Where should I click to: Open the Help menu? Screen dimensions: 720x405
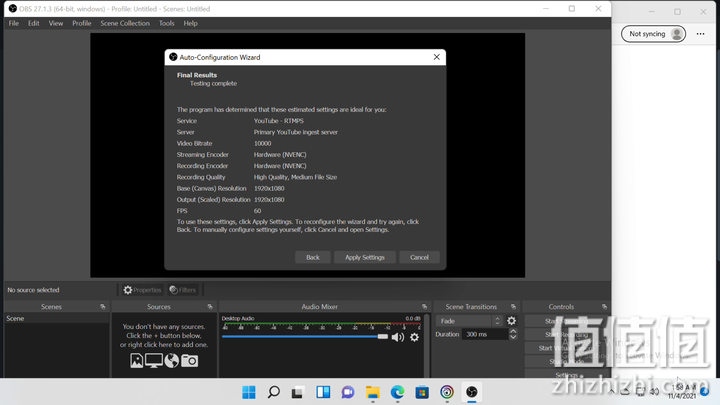pyautogui.click(x=190, y=23)
